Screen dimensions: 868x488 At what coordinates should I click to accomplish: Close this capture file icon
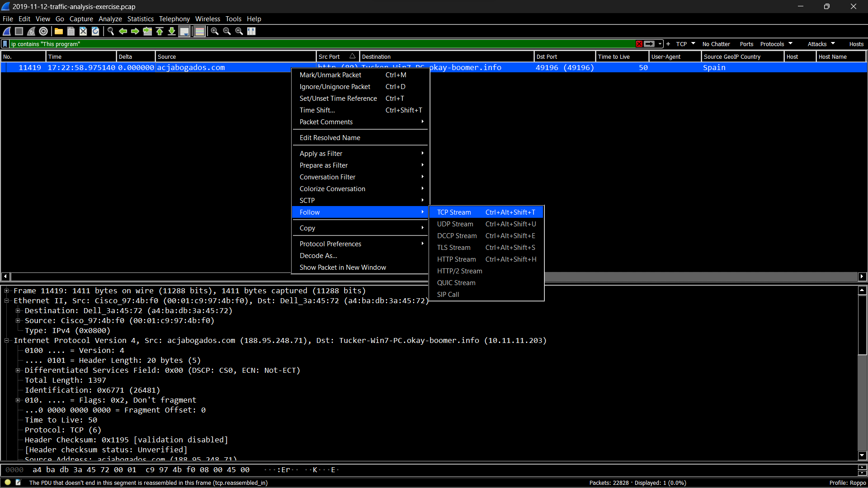[83, 31]
